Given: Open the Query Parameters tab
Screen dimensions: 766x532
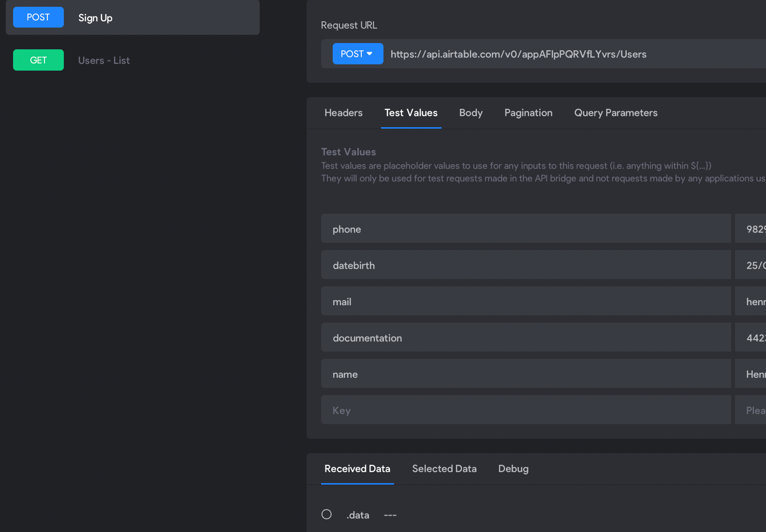Looking at the screenshot, I should 616,113.
